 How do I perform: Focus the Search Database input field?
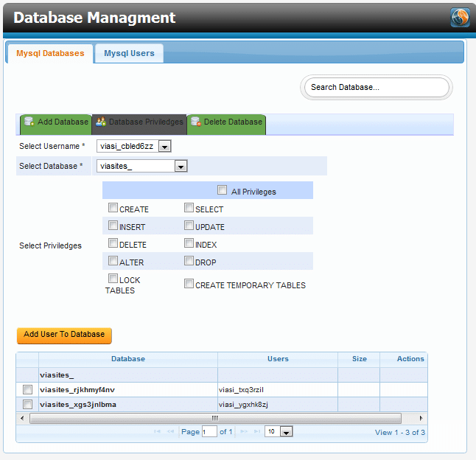(376, 87)
